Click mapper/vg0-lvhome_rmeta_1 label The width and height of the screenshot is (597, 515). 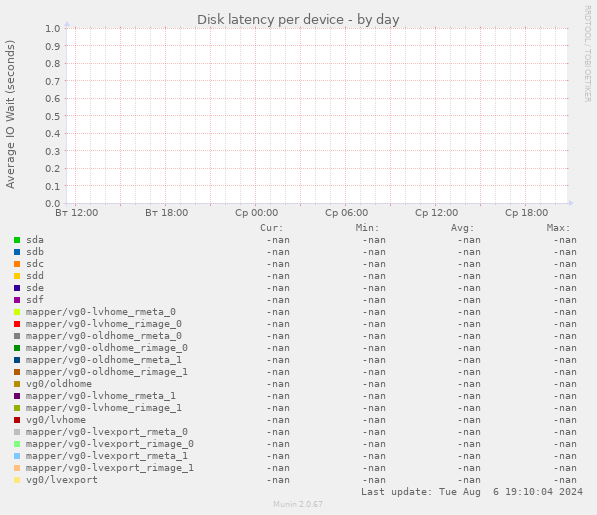click(101, 396)
